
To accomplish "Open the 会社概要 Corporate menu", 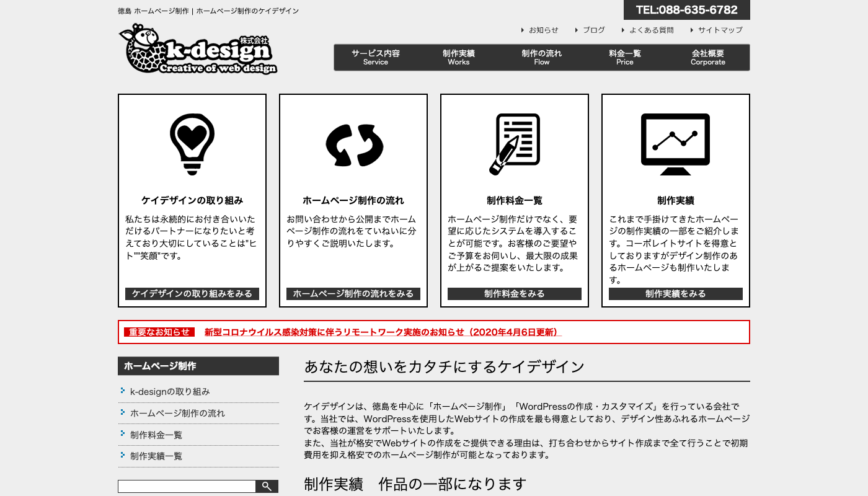I will coord(708,57).
